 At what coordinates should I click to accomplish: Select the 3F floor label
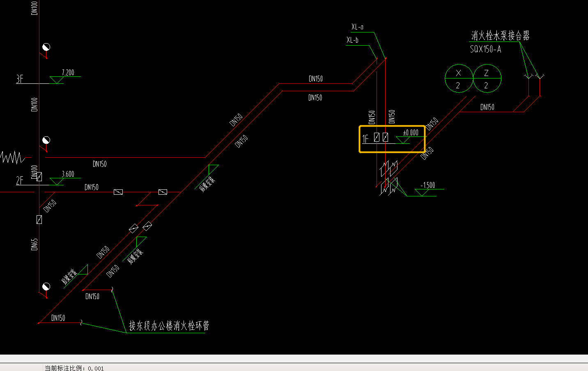tap(20, 79)
